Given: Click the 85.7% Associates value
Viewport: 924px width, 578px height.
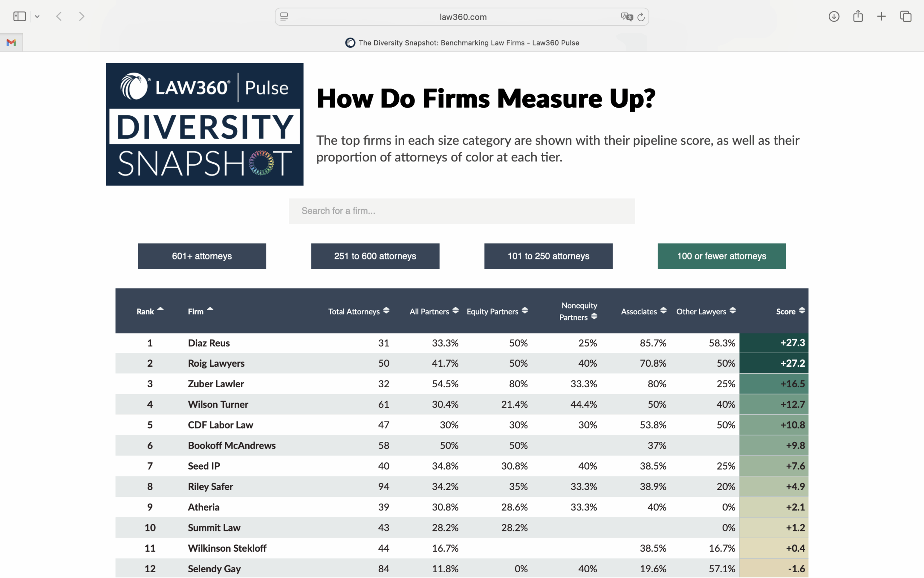Looking at the screenshot, I should click(653, 343).
